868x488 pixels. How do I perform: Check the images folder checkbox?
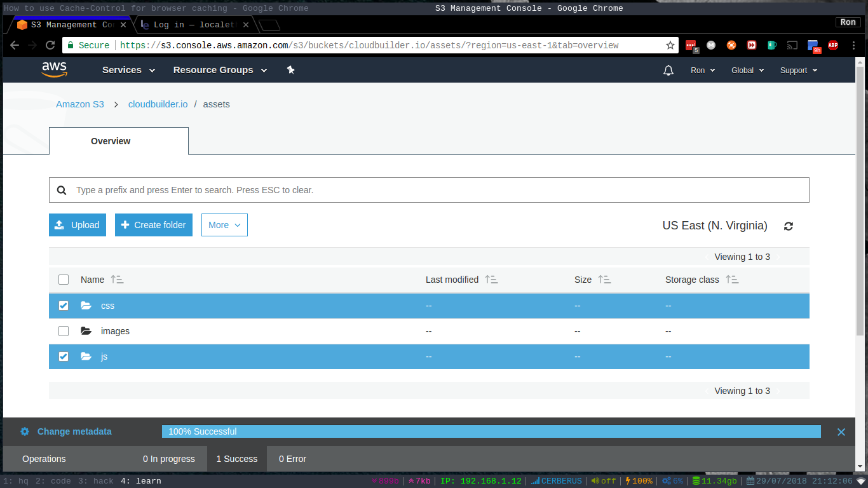(x=64, y=331)
